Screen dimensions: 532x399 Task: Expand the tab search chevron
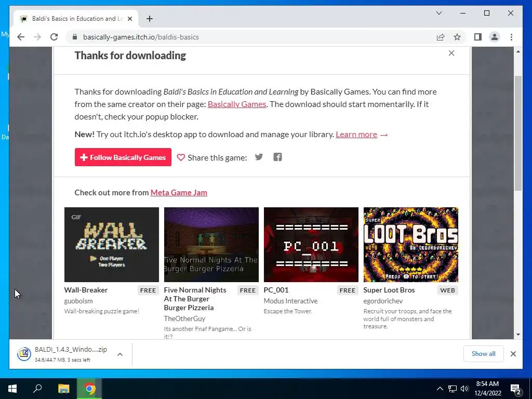coord(438,13)
